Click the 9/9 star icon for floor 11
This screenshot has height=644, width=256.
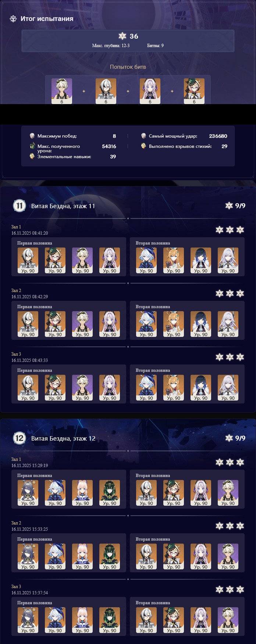click(229, 206)
